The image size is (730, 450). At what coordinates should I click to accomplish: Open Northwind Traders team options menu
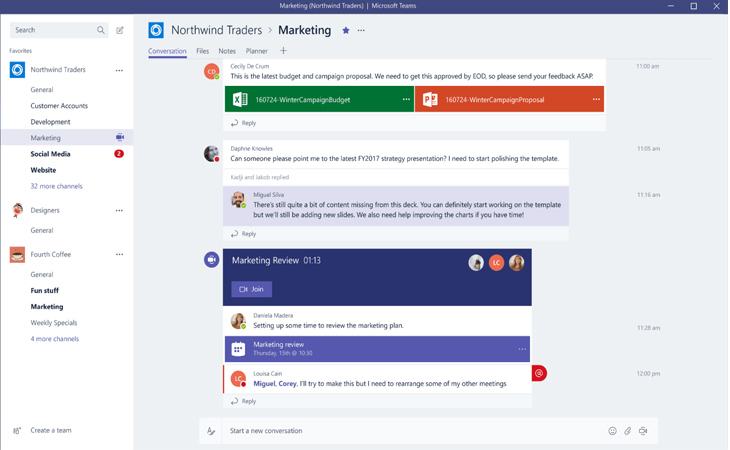[x=119, y=70]
